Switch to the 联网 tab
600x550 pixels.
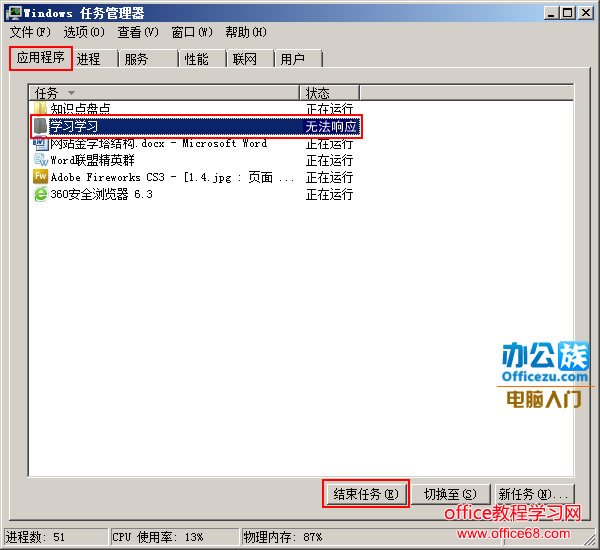250,59
